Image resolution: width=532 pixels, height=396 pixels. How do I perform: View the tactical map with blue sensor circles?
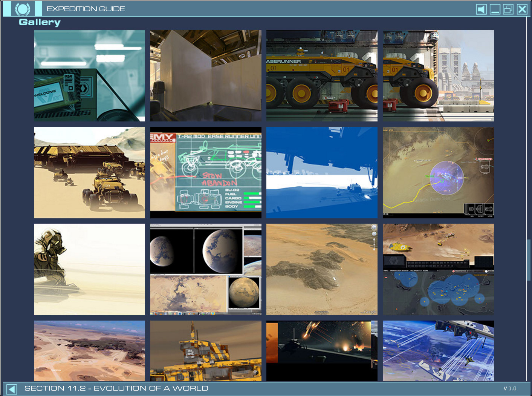click(438, 269)
